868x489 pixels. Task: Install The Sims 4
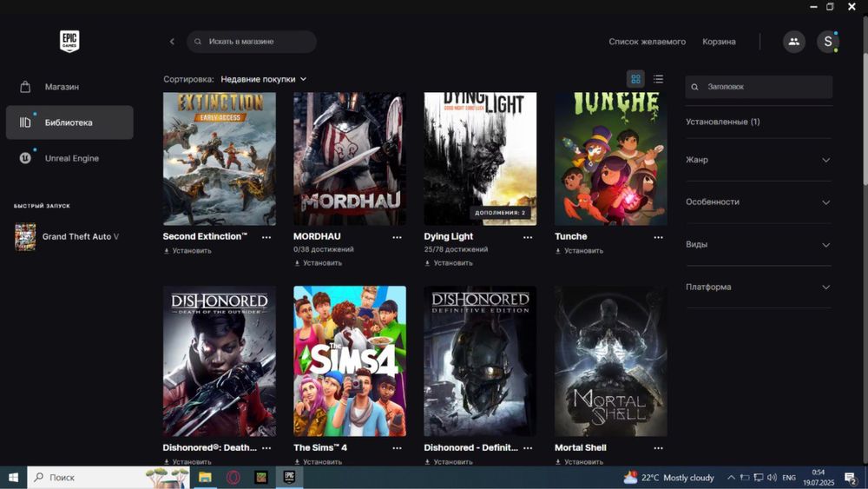tap(318, 462)
